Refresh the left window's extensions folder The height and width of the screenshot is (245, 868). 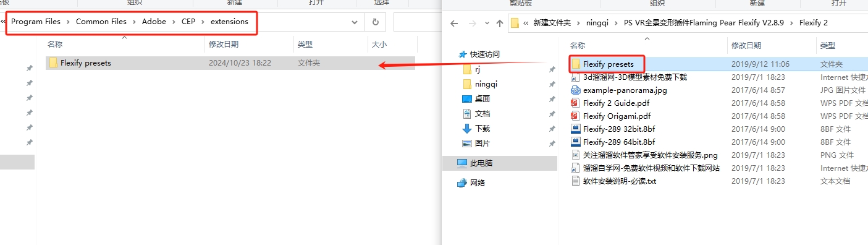pyautogui.click(x=375, y=22)
